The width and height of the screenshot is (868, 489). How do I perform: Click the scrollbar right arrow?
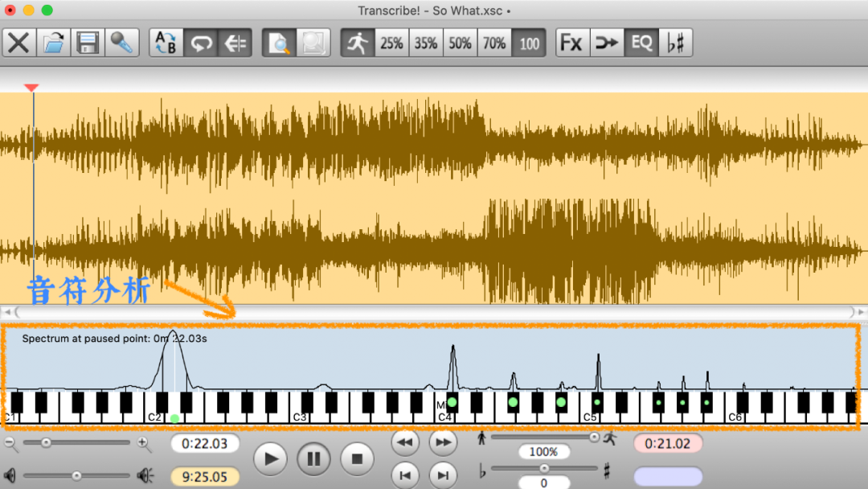pyautogui.click(x=862, y=312)
